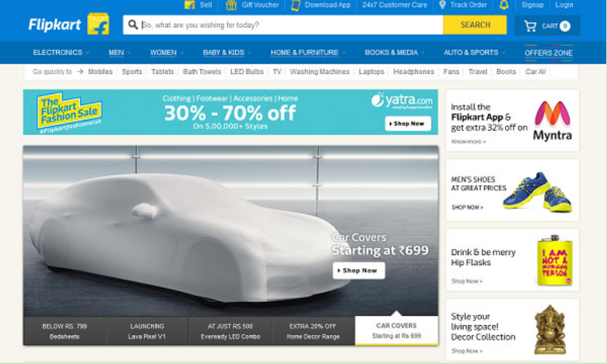Click the magnifier icon in search box
This screenshot has height=364, width=607.
pos(133,25)
